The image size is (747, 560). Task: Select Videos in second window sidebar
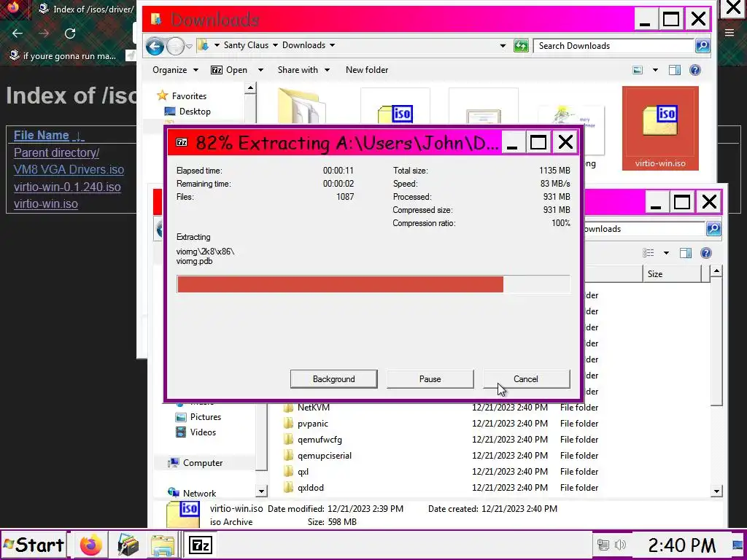click(x=203, y=432)
